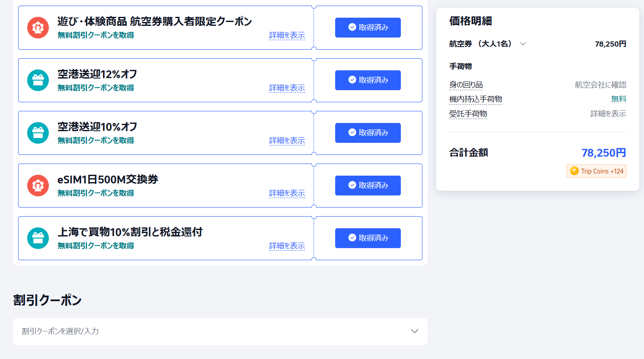Click the teal gift icon beside 空港送迎12%オフ
This screenshot has height=359, width=644.
pyautogui.click(x=38, y=80)
